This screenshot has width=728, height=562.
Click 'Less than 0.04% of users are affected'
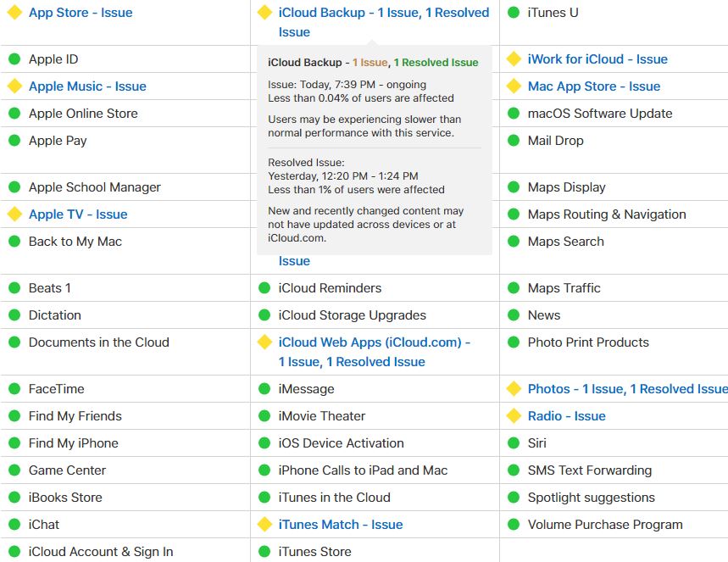(x=361, y=98)
